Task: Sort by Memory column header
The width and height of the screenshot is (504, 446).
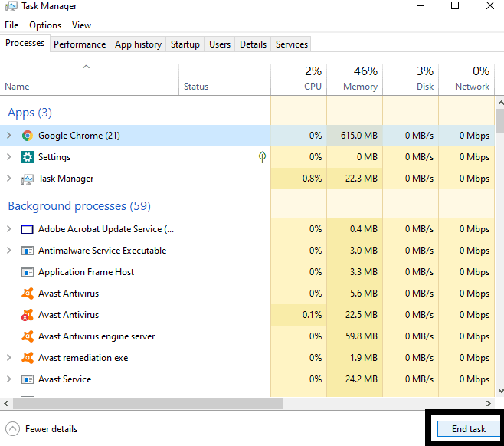Action: 355,79
